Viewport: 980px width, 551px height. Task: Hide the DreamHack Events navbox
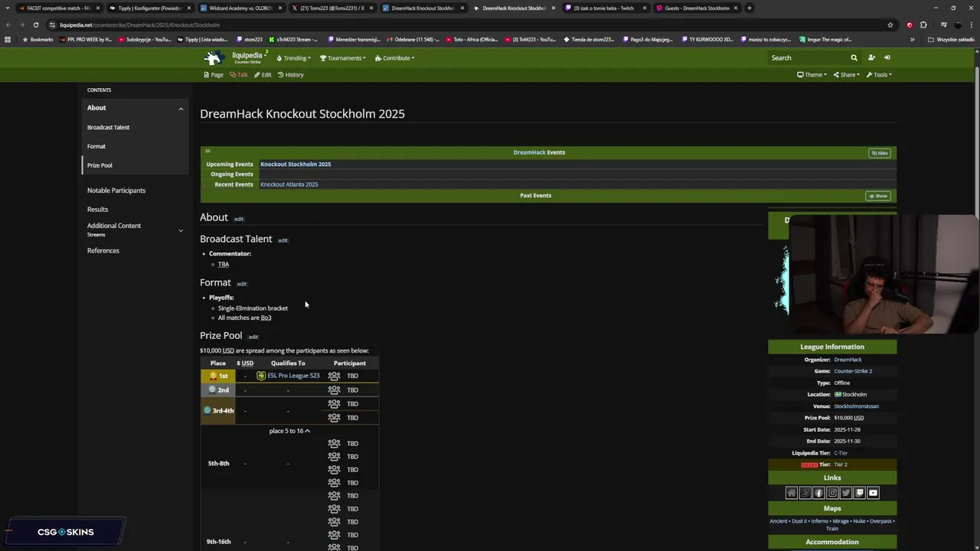click(879, 153)
